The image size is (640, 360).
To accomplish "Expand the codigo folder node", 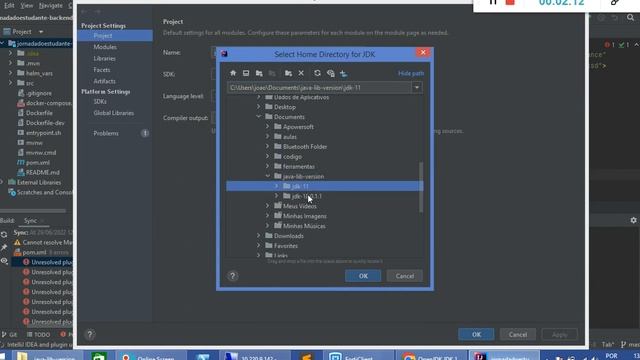I will pyautogui.click(x=267, y=156).
